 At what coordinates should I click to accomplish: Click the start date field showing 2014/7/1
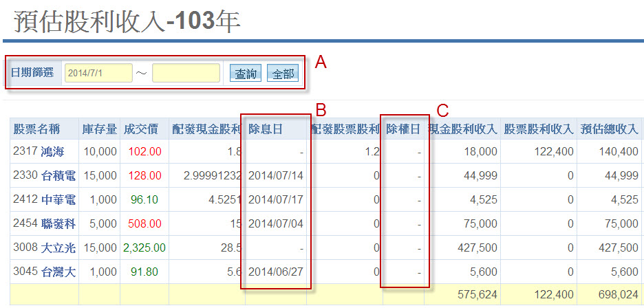pos(98,73)
